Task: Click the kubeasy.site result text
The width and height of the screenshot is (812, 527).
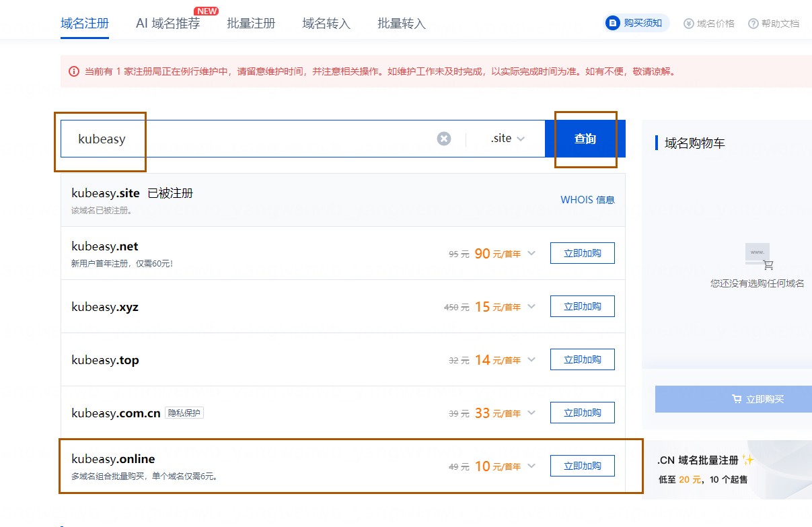Action: click(x=106, y=193)
